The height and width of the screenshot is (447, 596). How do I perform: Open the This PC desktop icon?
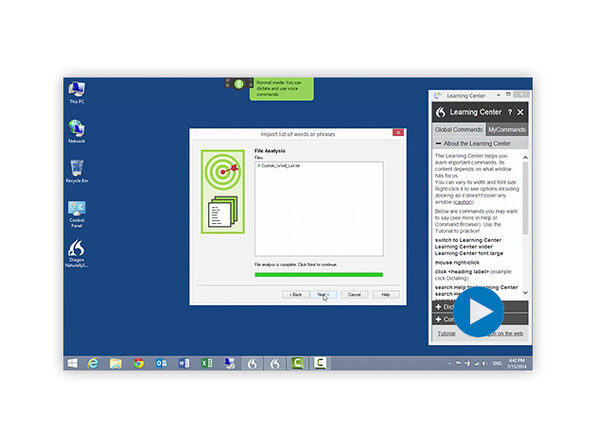tap(77, 92)
